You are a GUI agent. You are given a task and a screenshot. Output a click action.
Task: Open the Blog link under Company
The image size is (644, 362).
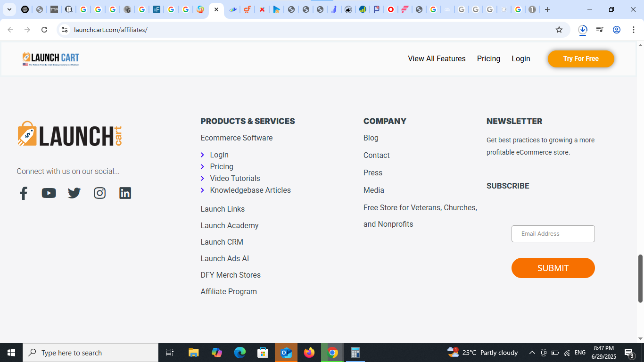coord(371,138)
